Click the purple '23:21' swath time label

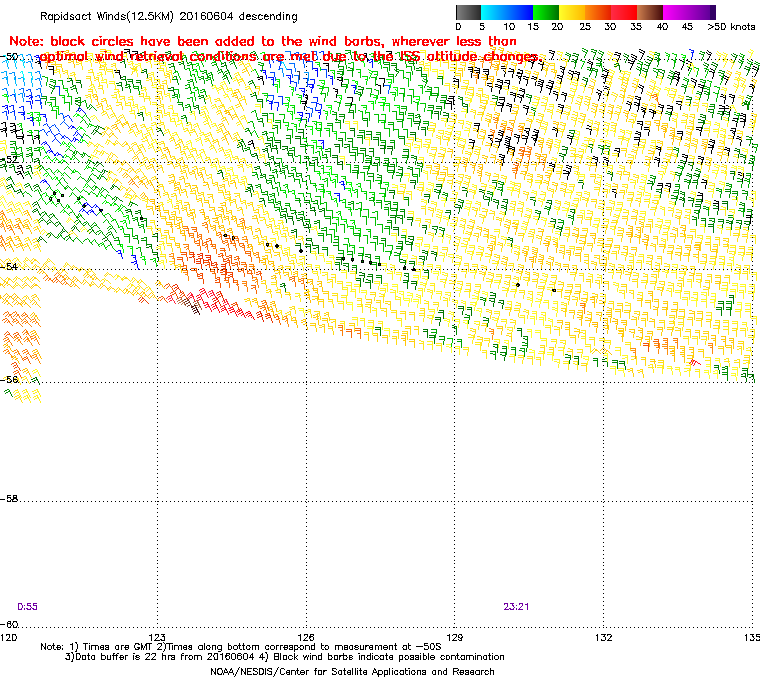tap(516, 607)
